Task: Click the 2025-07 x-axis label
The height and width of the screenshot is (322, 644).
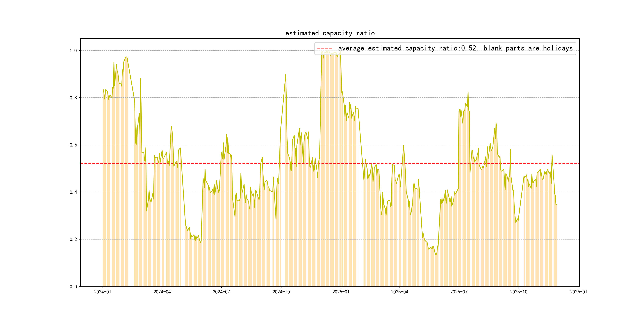Action: coord(459,292)
